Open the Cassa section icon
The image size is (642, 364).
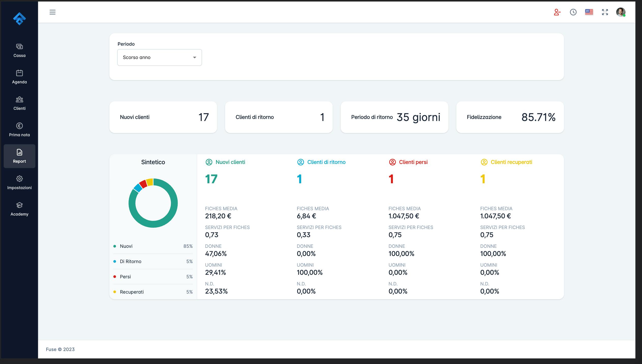pyautogui.click(x=19, y=47)
